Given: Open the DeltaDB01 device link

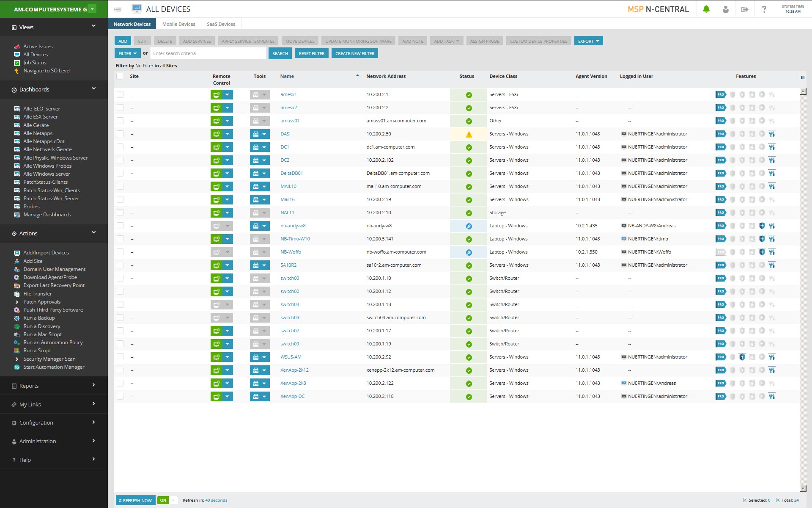Looking at the screenshot, I should (291, 174).
